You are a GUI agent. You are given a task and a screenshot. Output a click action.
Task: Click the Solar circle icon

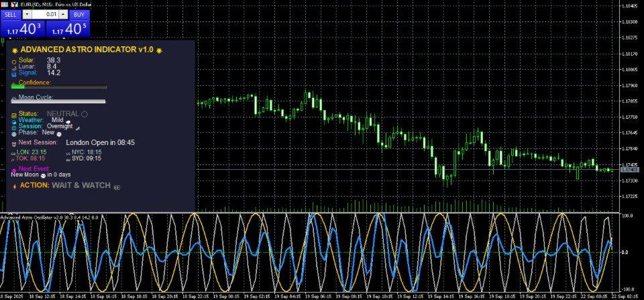[14, 62]
